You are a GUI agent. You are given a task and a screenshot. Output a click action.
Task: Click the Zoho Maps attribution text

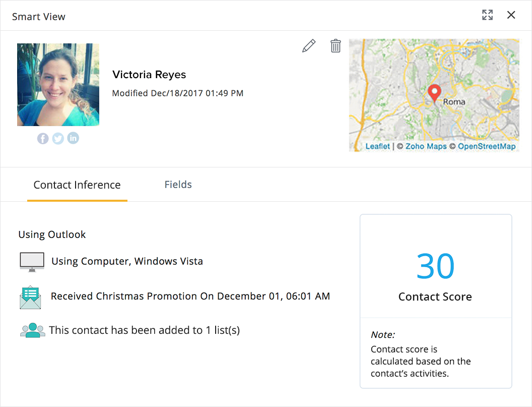[426, 146]
